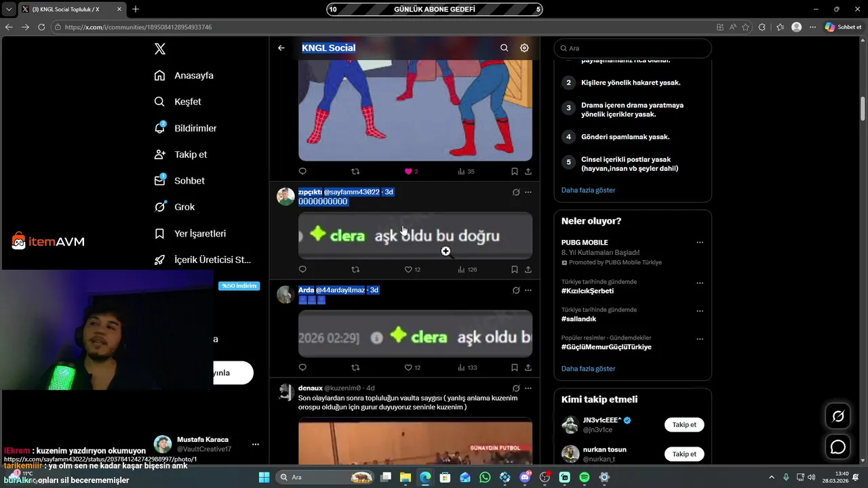Open Edge Sohbet et Copilot button

[843, 27]
